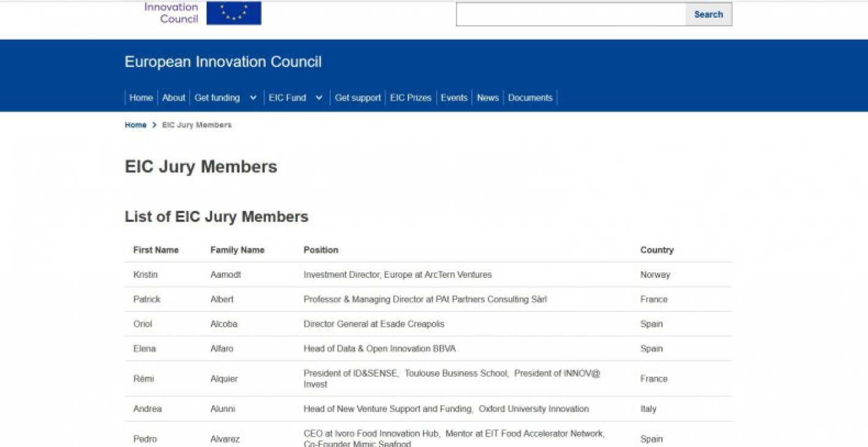Viewport: 868px width, 447px height.
Task: Focus the search input field
Action: pos(570,15)
